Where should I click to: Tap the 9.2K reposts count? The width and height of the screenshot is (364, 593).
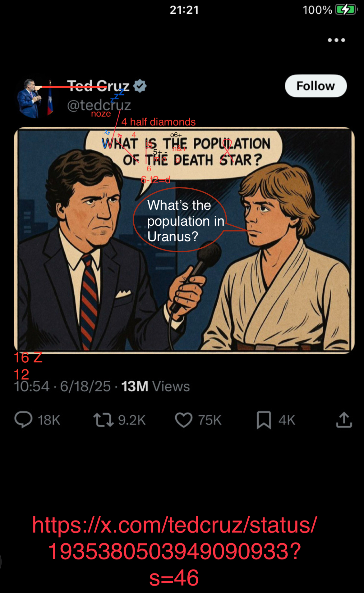coord(132,420)
